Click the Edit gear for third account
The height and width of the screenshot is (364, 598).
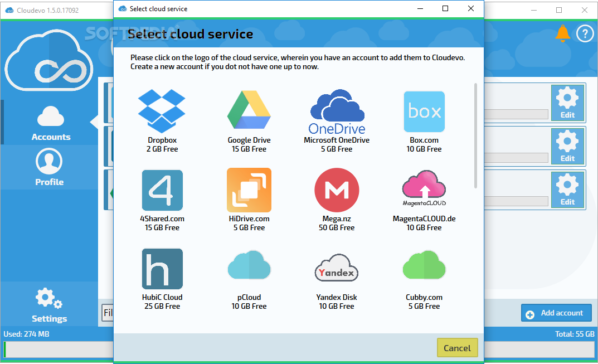(567, 190)
